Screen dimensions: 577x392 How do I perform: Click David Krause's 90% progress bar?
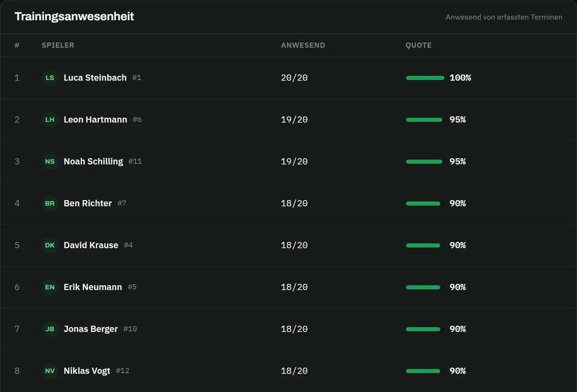tap(423, 245)
